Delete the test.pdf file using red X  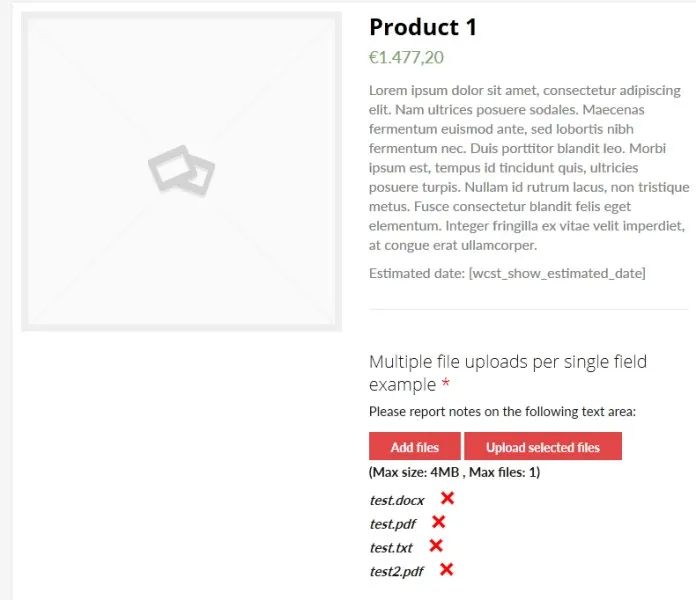pyautogui.click(x=438, y=522)
